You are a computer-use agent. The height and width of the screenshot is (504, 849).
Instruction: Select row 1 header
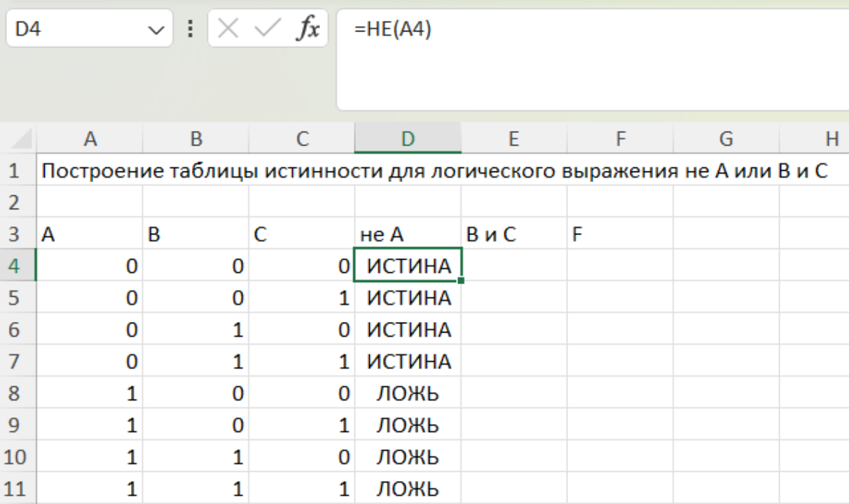[18, 171]
